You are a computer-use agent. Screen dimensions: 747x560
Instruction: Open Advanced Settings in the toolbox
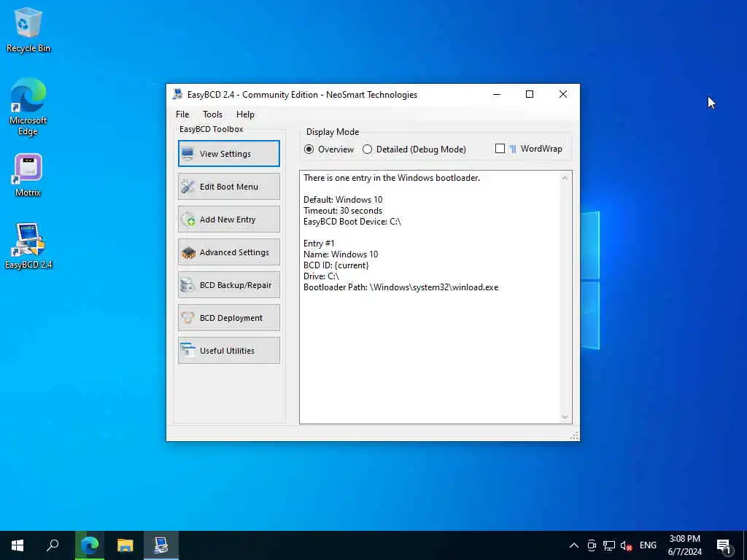coord(228,252)
